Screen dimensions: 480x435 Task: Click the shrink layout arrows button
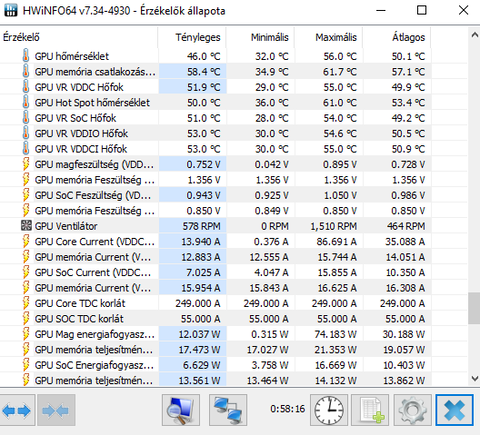pyautogui.click(x=56, y=410)
